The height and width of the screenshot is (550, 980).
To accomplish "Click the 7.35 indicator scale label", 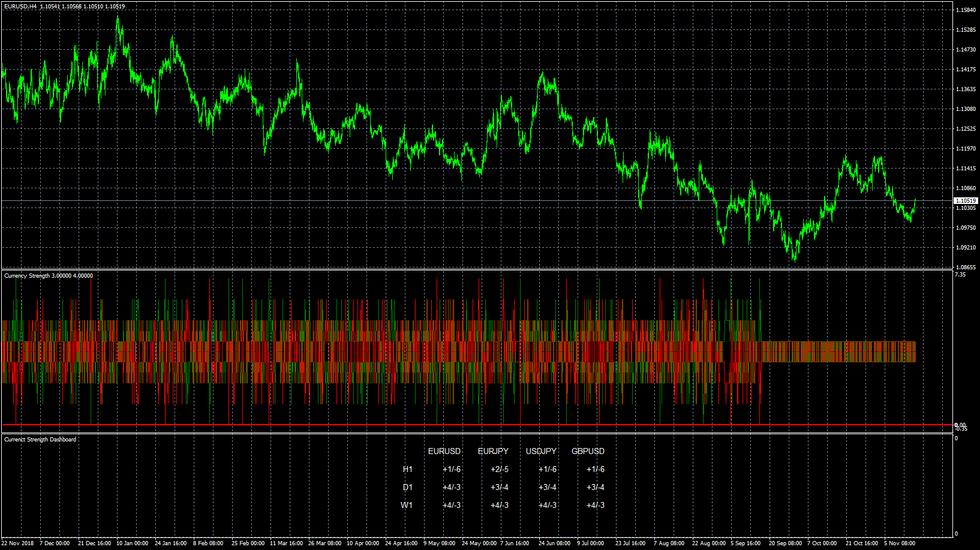I will click(x=960, y=275).
